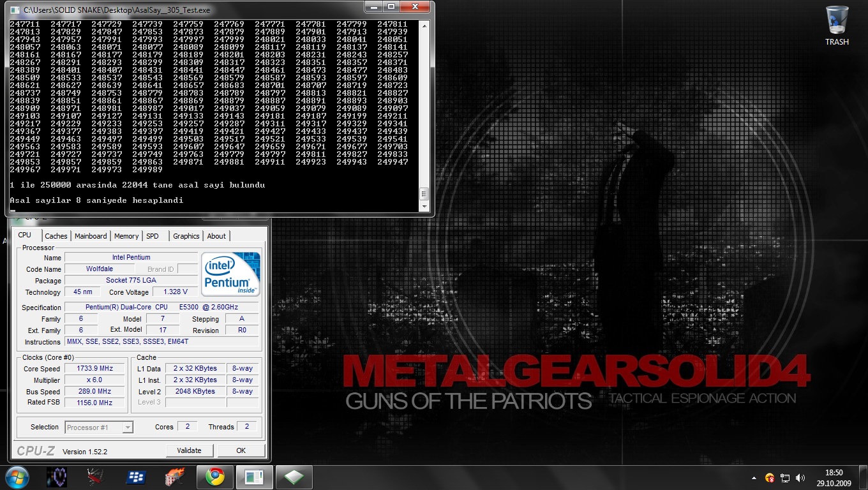The image size is (868, 490).
Task: Maximize the console window
Action: (x=391, y=6)
